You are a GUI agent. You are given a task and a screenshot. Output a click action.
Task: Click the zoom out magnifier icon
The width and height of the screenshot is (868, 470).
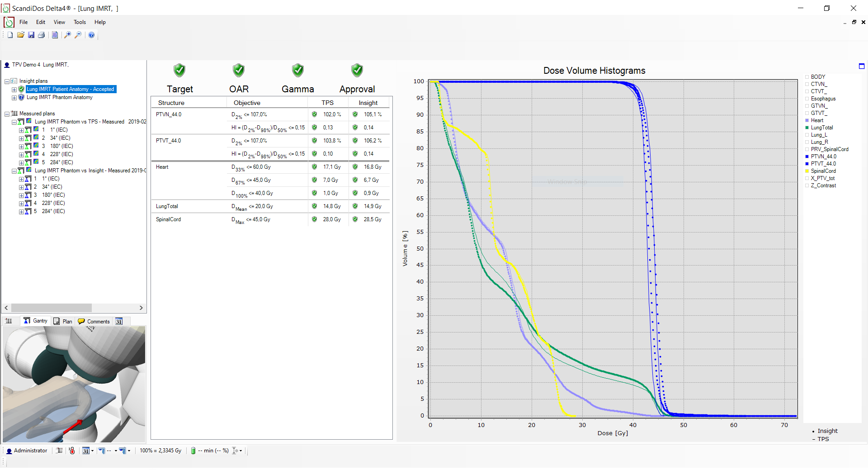pos(78,35)
